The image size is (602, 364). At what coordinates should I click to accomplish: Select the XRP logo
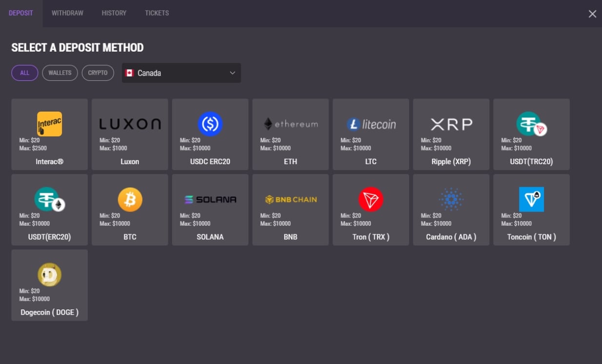coord(451,124)
